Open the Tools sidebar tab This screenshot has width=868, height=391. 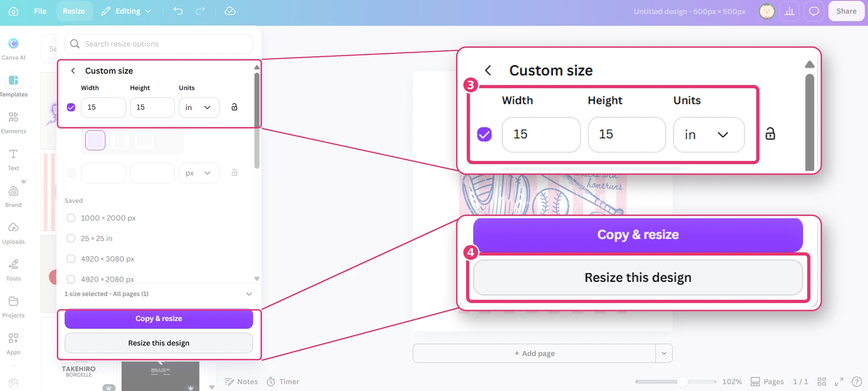(13, 270)
